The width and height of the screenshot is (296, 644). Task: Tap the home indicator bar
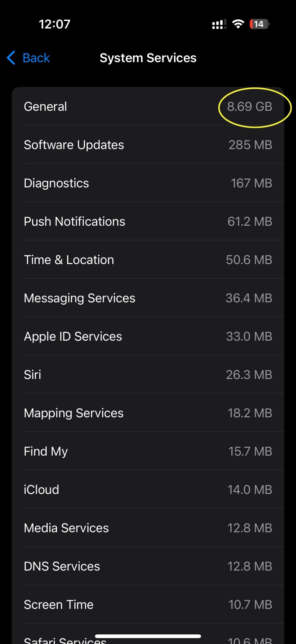point(148,636)
